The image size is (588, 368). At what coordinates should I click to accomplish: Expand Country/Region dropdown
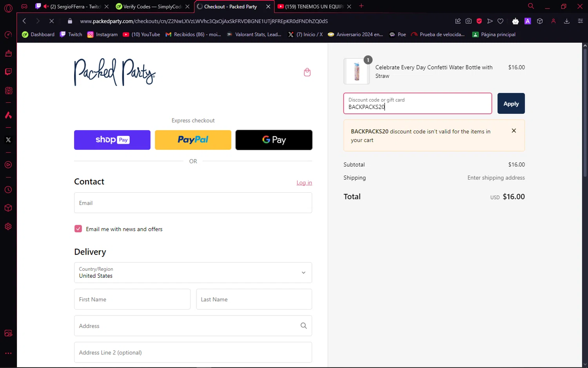[x=193, y=273]
